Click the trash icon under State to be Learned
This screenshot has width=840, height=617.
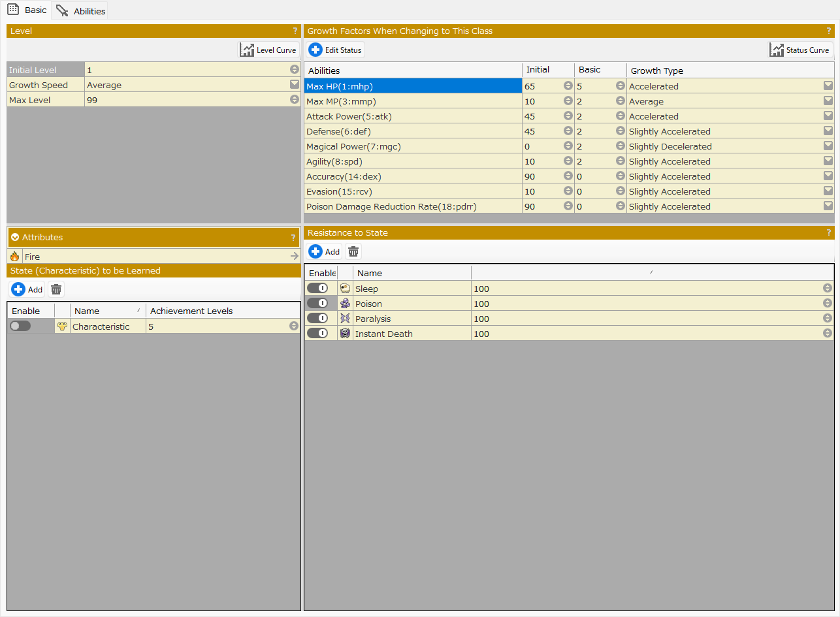click(x=56, y=289)
